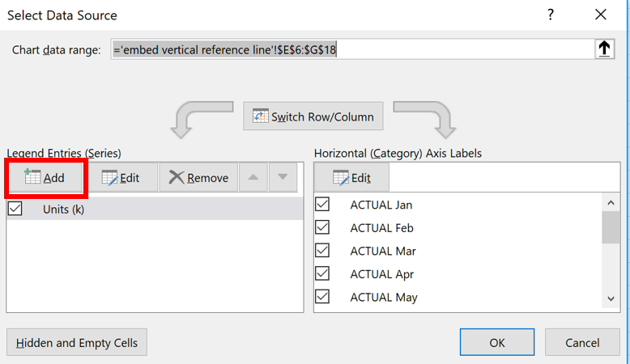Screen dimensions: 630x364
Task: Select the ACTUAL Jan label text
Action: point(381,205)
